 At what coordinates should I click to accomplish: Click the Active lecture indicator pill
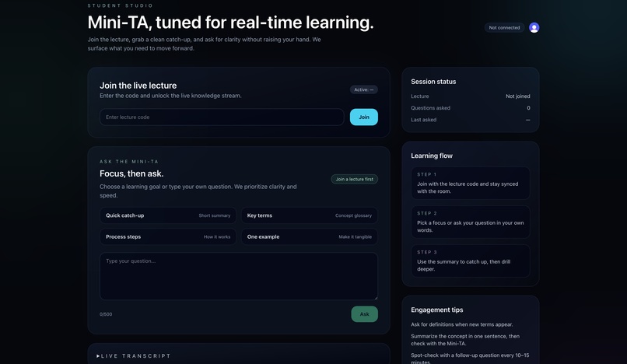point(364,89)
